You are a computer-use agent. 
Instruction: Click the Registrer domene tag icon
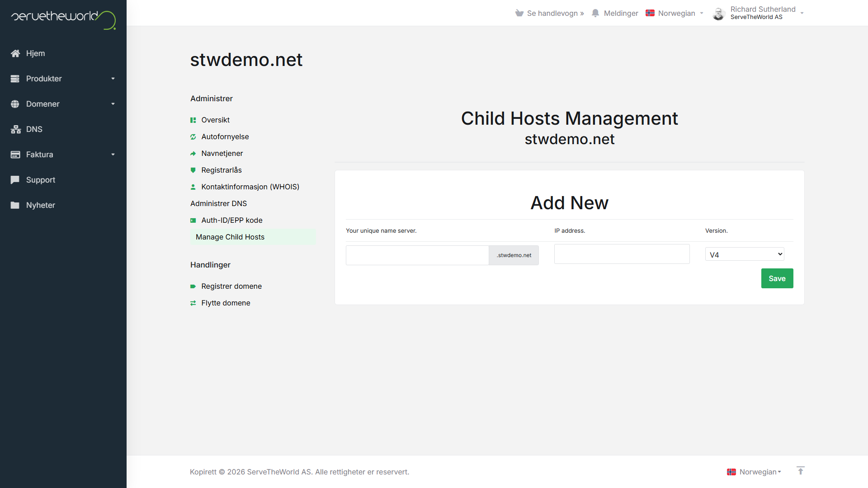tap(193, 286)
